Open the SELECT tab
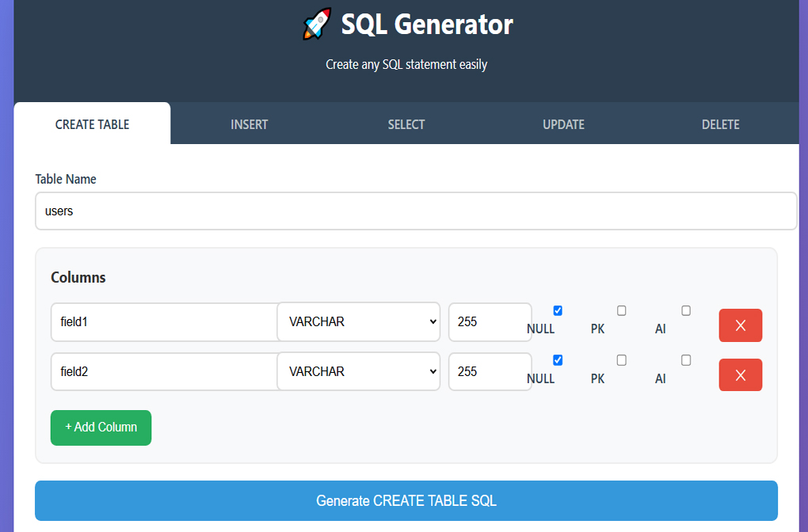 (x=406, y=124)
